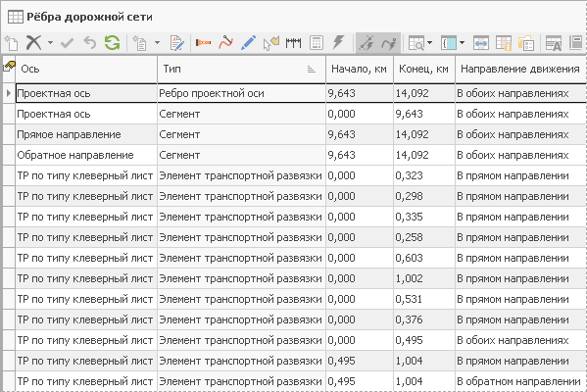Click the cell with value 0,603
The width and height of the screenshot is (587, 392).
[424, 258]
